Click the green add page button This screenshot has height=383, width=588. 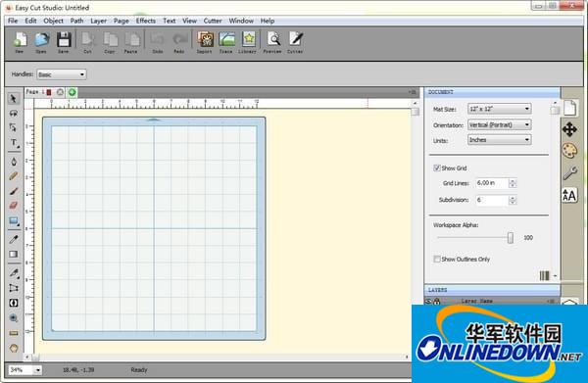72,92
